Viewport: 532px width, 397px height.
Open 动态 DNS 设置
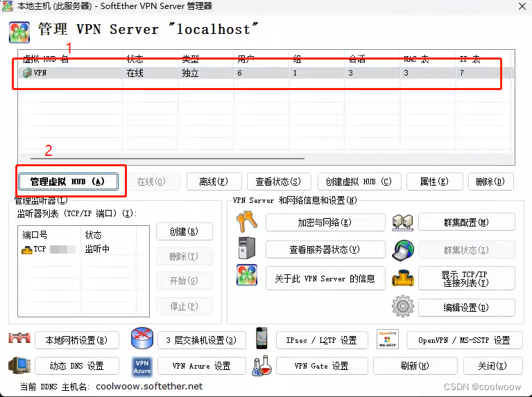tap(77, 366)
